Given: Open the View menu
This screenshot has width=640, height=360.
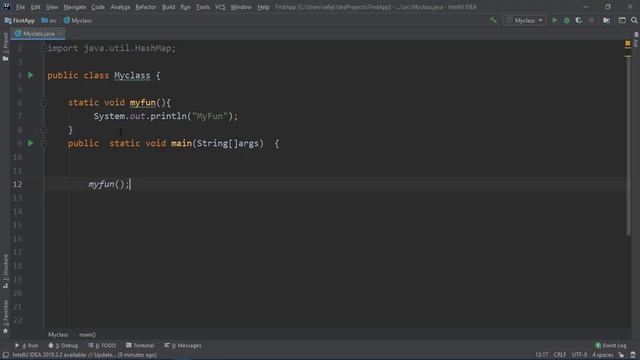Looking at the screenshot, I should [x=52, y=7].
